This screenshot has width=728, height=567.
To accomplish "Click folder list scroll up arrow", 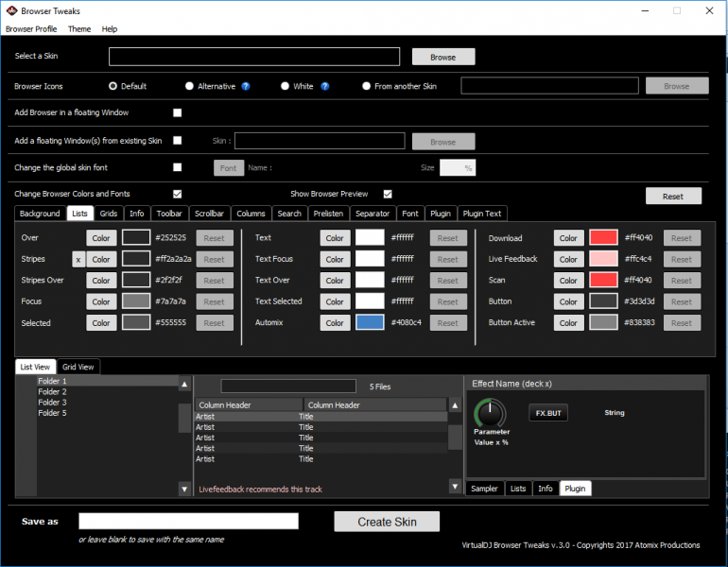I will tap(184, 385).
